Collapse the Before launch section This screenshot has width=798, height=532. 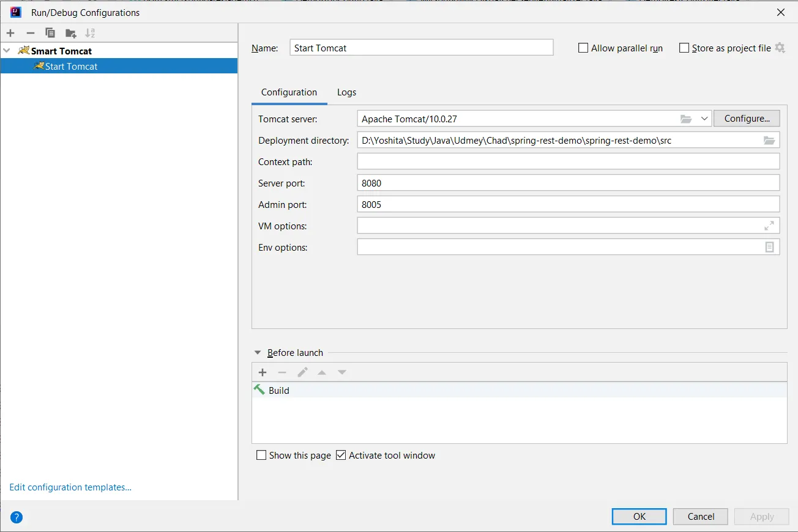point(257,353)
